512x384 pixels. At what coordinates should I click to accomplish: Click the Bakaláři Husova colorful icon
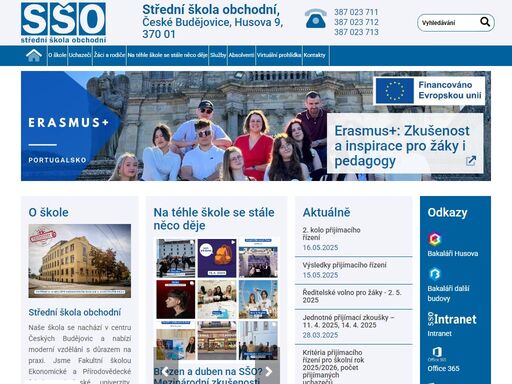click(434, 239)
